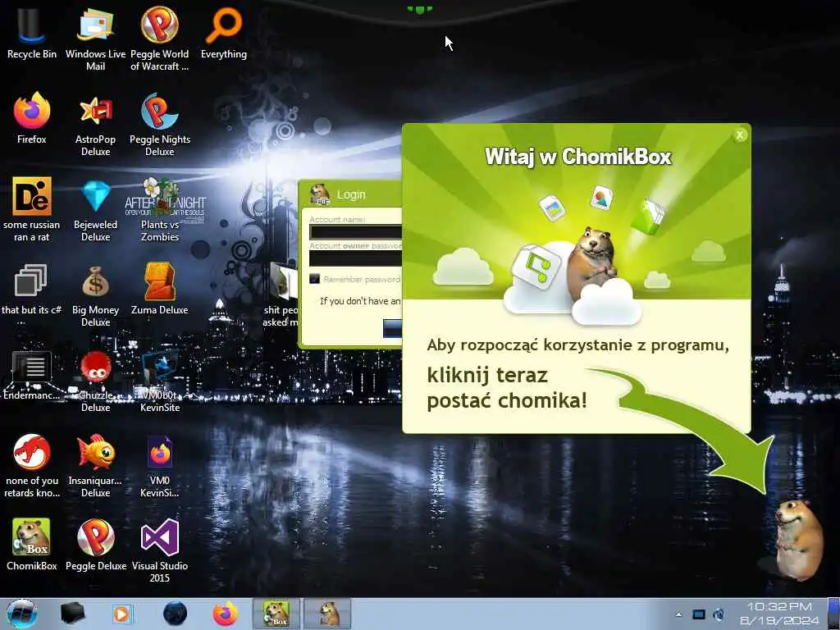840x630 pixels.
Task: Select Plants vs Zombies shortcut
Action: [160, 209]
